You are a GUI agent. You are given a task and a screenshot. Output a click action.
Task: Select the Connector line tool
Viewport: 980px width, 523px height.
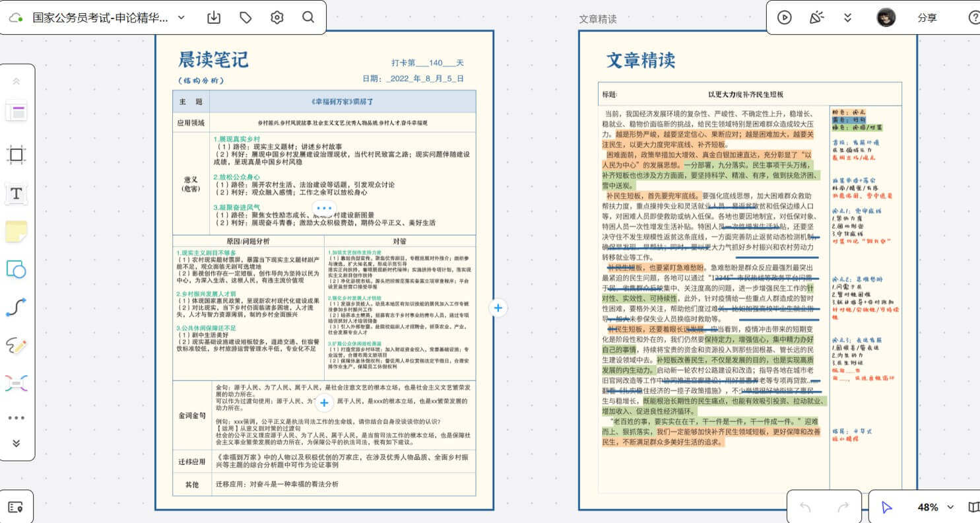pyautogui.click(x=16, y=307)
